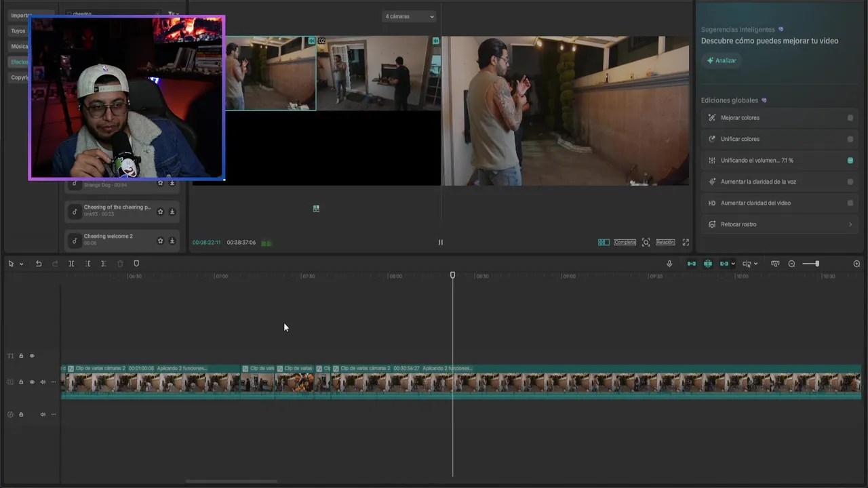Open more options for the audio track
Screen dimensions: 868x488
54,414
